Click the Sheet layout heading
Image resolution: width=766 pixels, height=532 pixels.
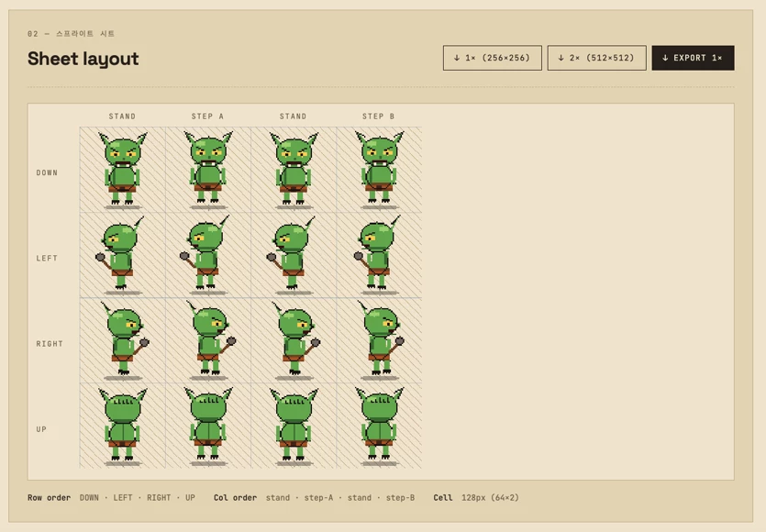(83, 59)
